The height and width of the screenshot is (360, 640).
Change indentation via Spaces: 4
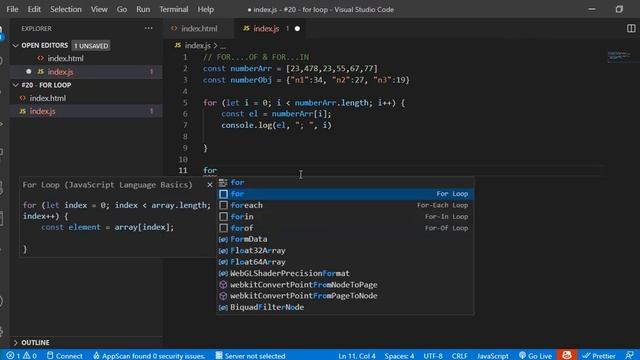[399, 356]
